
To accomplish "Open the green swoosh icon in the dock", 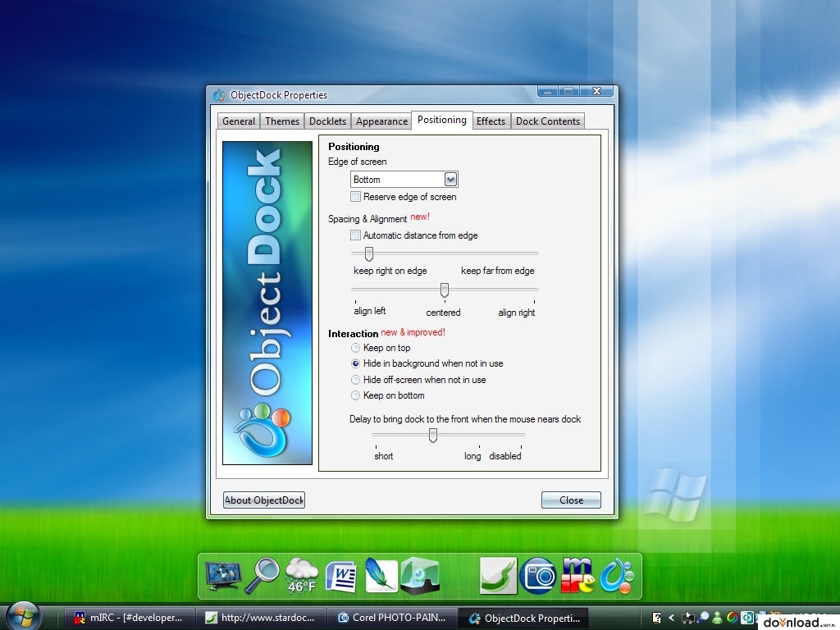I will click(498, 576).
